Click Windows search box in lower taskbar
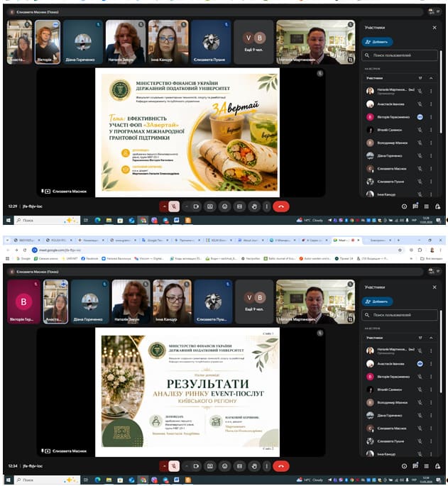448x486 pixels. pos(48,480)
